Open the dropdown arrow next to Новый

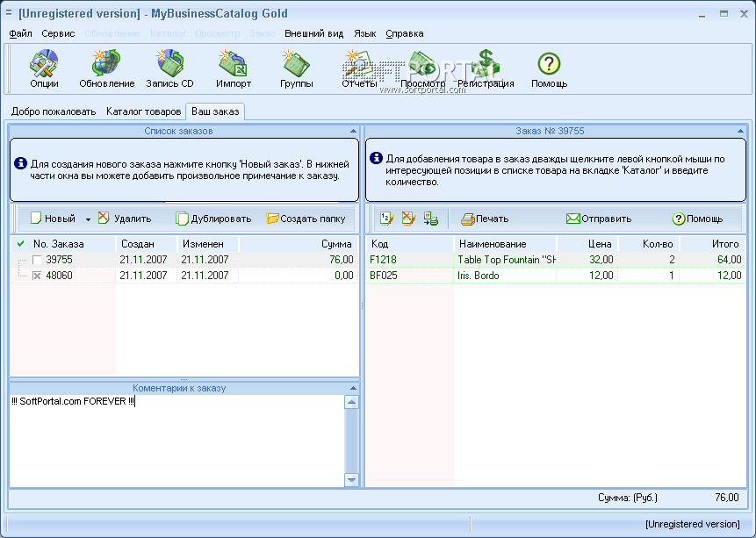[88, 219]
